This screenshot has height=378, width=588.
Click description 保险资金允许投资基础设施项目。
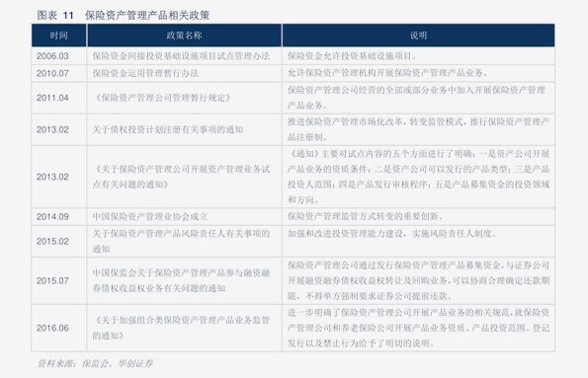pos(352,56)
